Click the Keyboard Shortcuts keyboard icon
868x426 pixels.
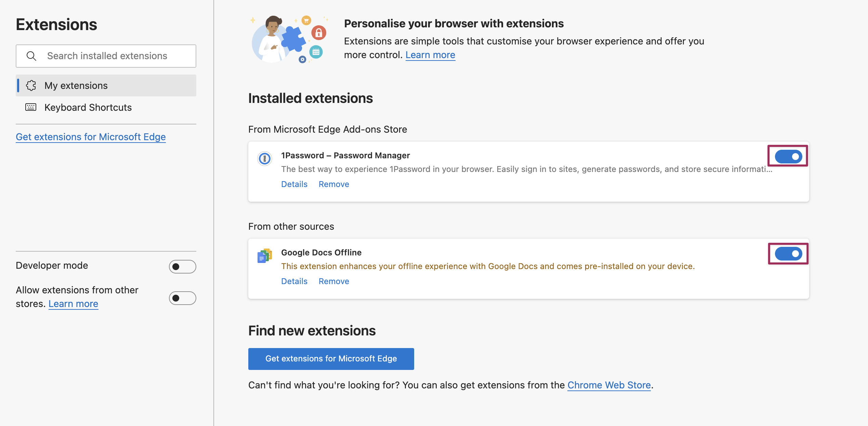(x=31, y=107)
